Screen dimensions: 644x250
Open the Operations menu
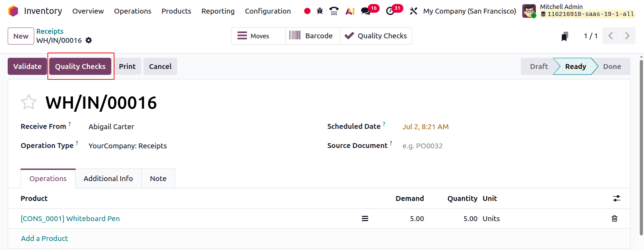click(133, 11)
